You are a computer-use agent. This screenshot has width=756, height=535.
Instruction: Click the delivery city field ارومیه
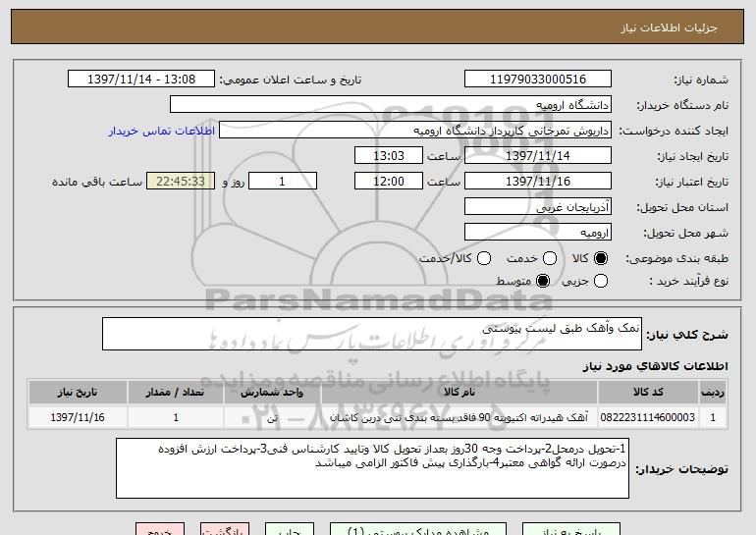[x=538, y=233]
